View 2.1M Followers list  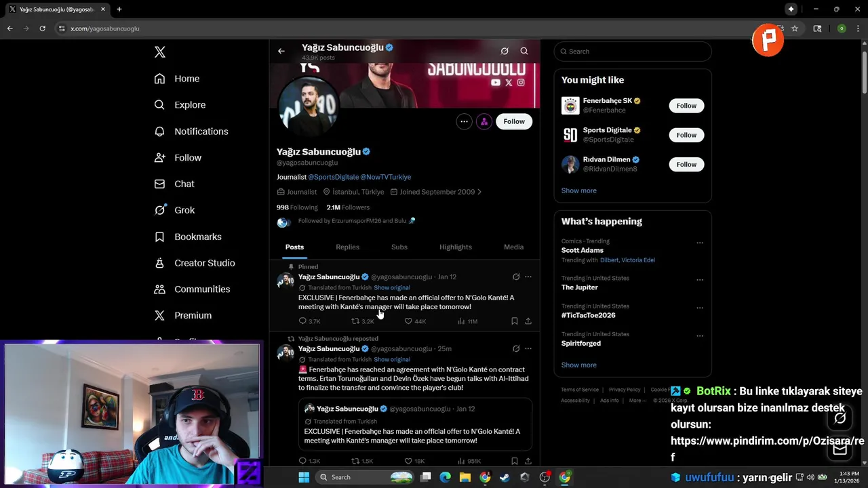(348, 207)
